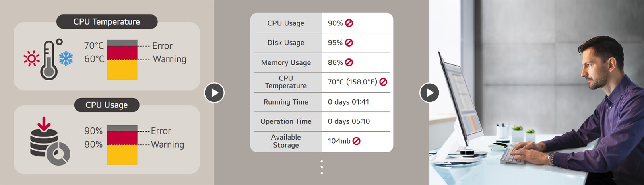Click the vertical three-dots more indicator
This screenshot has height=185, width=644.
(322, 167)
